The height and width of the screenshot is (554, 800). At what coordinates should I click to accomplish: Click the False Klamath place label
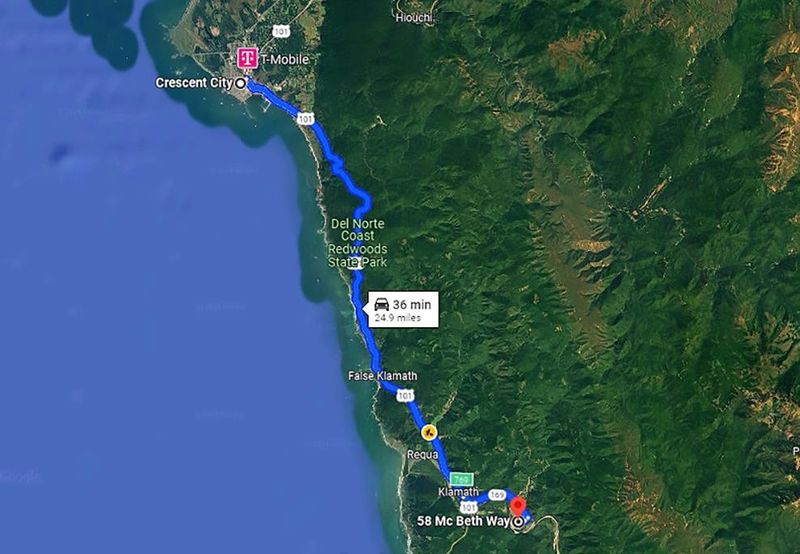[383, 376]
